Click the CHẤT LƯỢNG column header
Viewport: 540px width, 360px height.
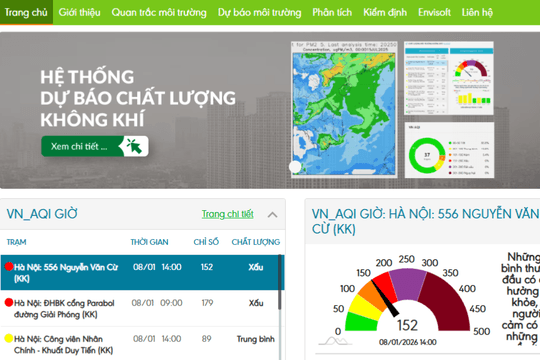click(x=256, y=242)
